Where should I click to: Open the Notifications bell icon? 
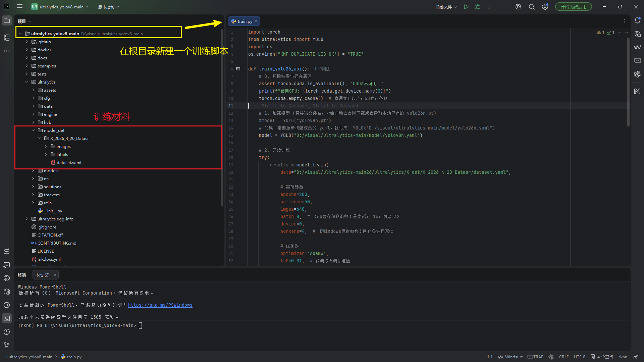tap(637, 21)
